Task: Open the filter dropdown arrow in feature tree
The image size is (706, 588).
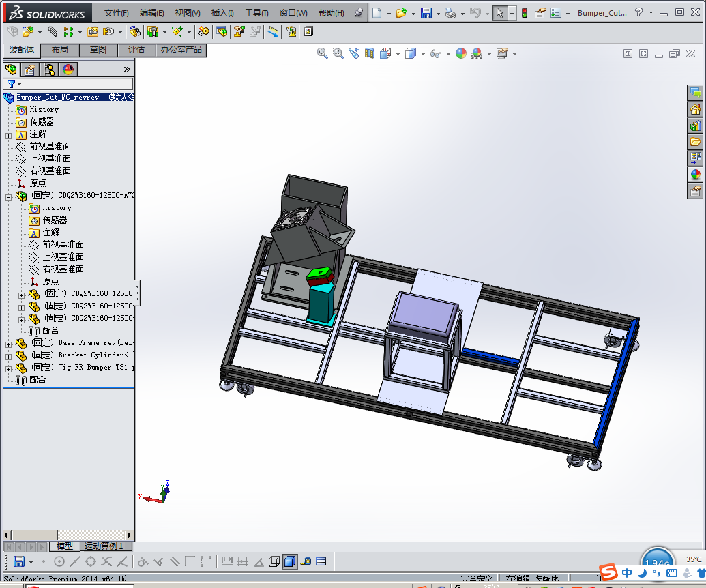Action: pyautogui.click(x=19, y=84)
